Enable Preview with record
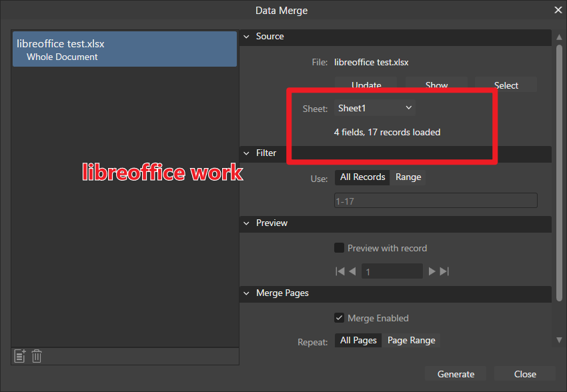The height and width of the screenshot is (392, 567). pos(339,247)
